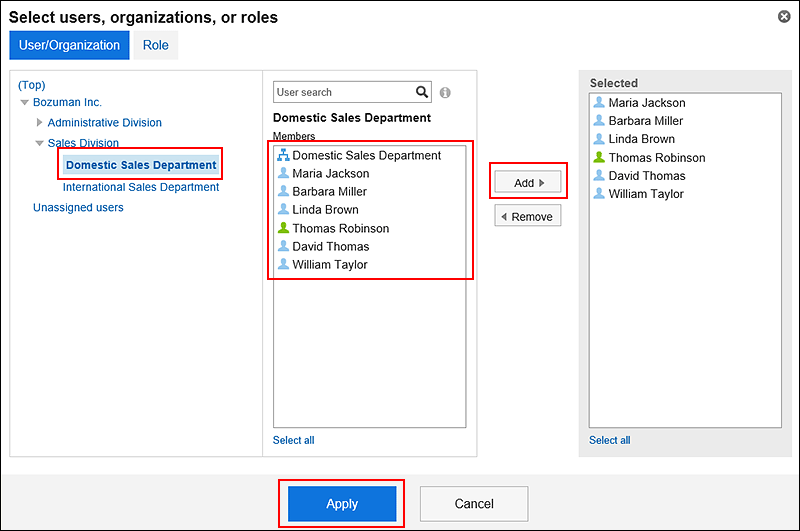Image resolution: width=800 pixels, height=531 pixels.
Task: Select Bozuman Inc. in the organization tree
Action: [67, 102]
